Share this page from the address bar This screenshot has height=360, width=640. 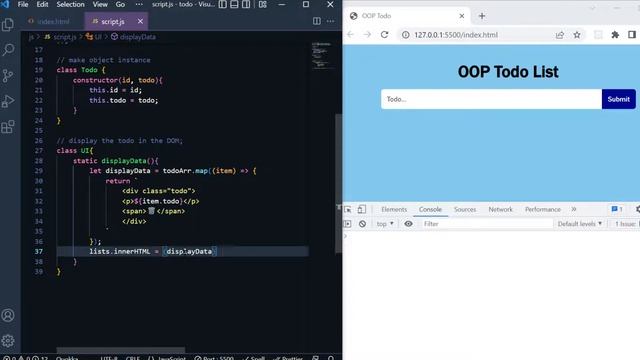pos(560,35)
